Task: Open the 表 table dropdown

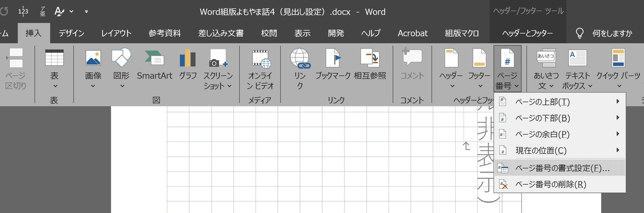Action: click(x=54, y=68)
